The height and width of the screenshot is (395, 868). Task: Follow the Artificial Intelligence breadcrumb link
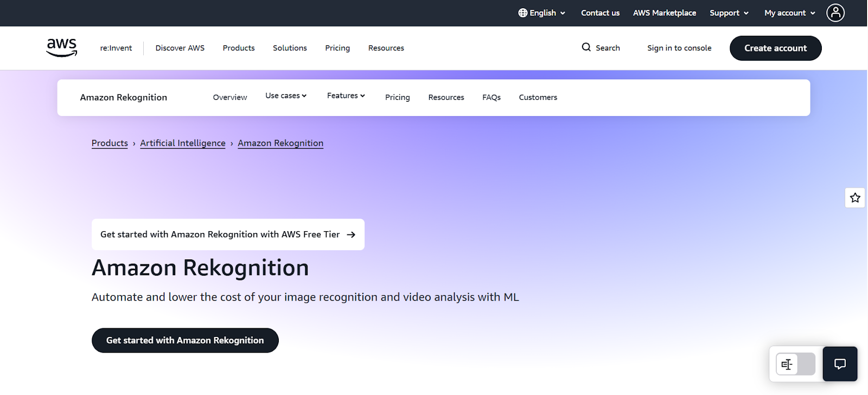coord(183,143)
